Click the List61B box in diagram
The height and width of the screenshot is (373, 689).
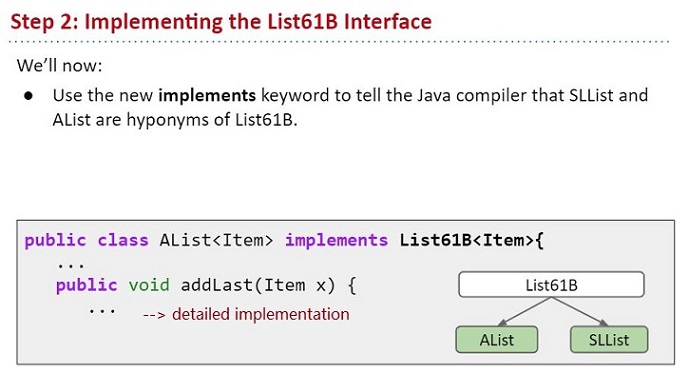551,285
